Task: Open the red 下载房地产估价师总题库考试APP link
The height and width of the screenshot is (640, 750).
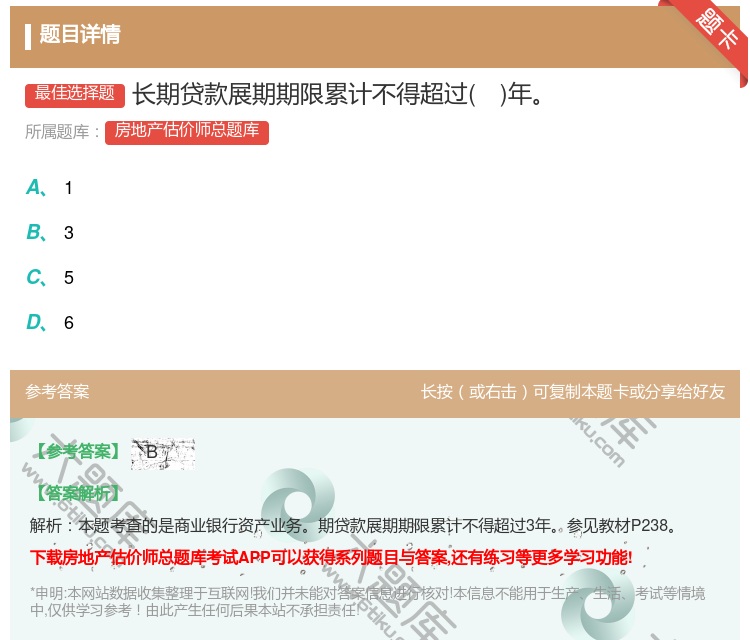Action: point(331,557)
